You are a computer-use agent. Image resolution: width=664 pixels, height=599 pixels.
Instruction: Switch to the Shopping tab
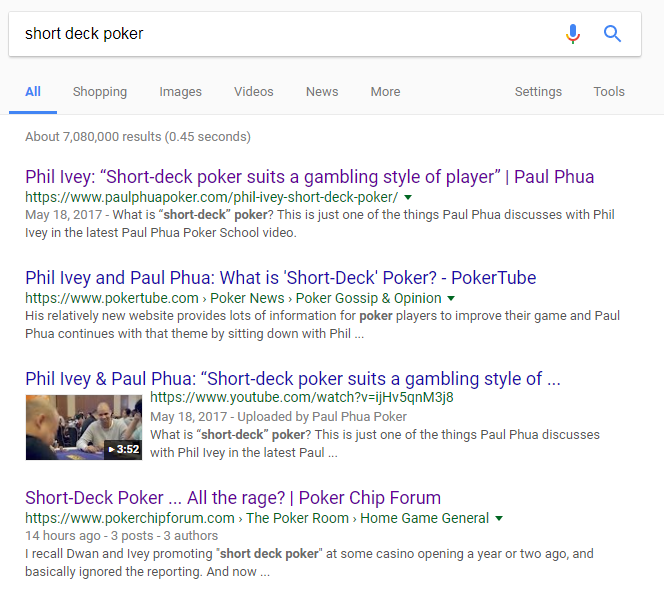(x=100, y=92)
